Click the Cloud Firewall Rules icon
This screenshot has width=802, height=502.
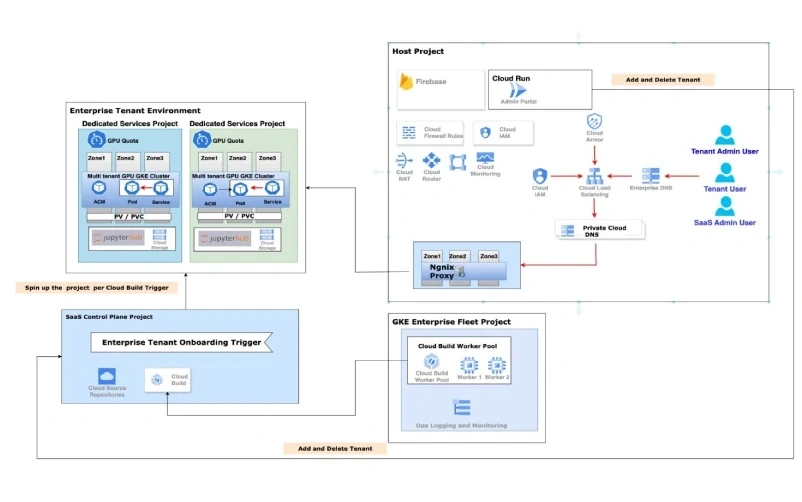tap(409, 132)
